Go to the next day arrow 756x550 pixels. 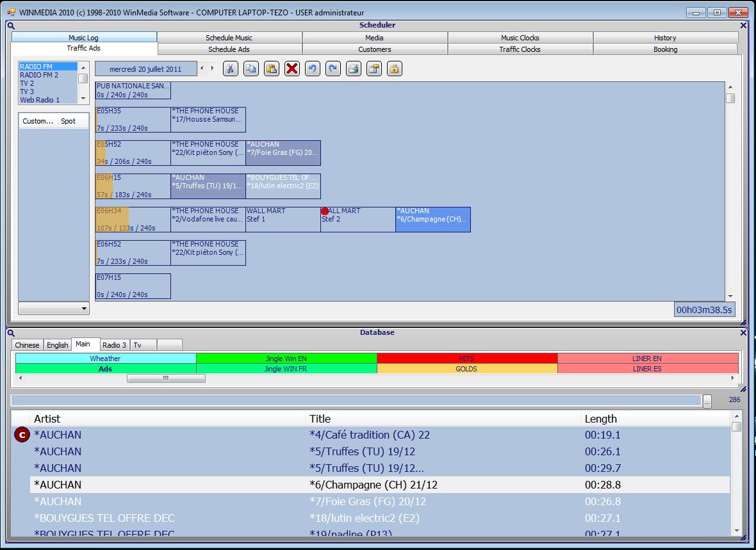[x=213, y=69]
